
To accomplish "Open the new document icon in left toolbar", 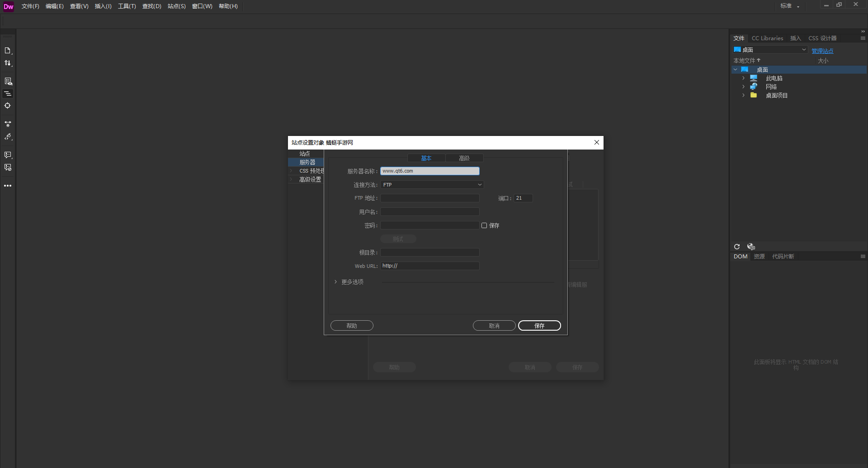I will coord(8,51).
